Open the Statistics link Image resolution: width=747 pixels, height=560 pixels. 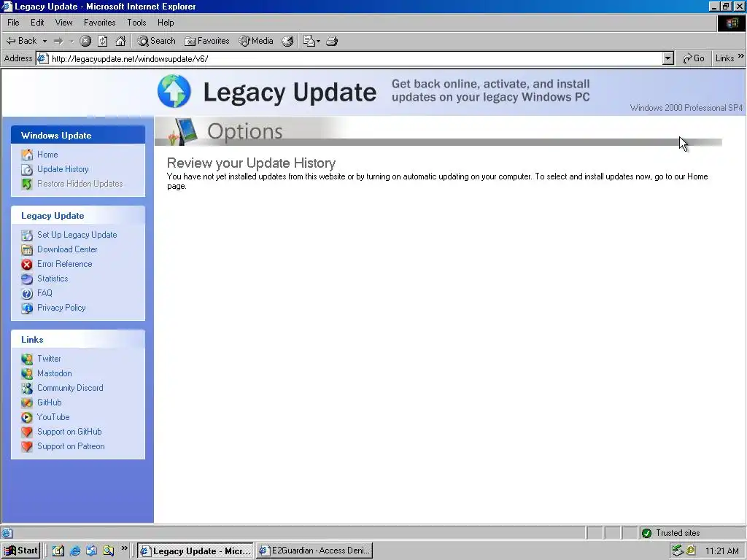(x=53, y=278)
